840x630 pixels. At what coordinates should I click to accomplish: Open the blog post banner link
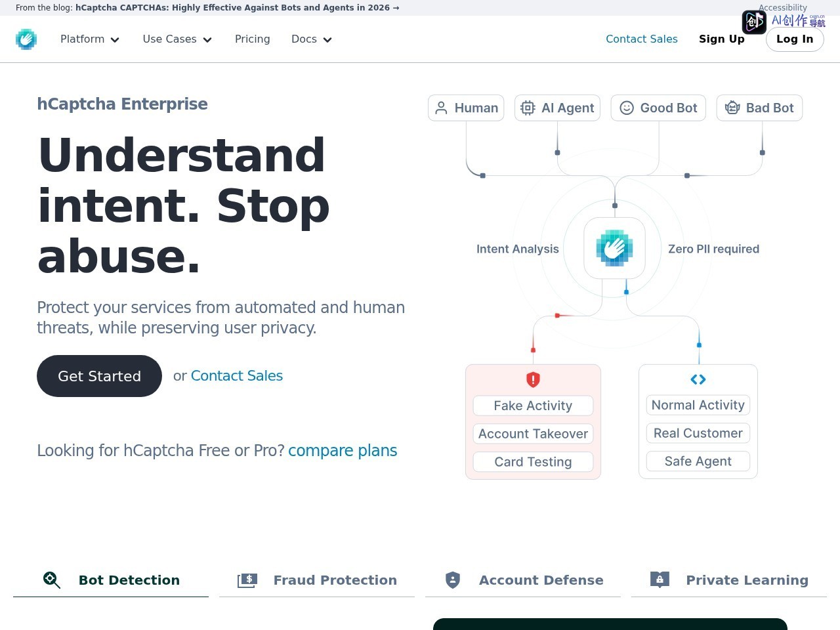coord(237,8)
